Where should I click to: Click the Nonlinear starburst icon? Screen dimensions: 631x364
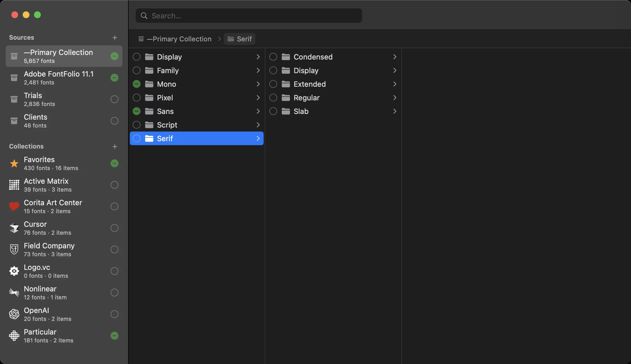[14, 293]
